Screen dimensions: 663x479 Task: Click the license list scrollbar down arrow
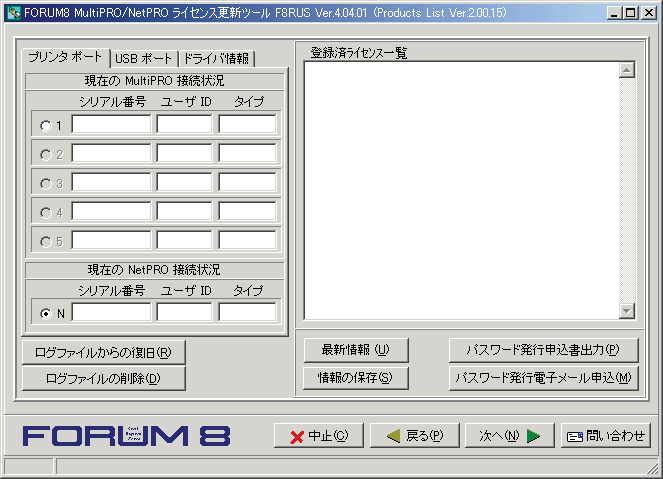tap(627, 311)
